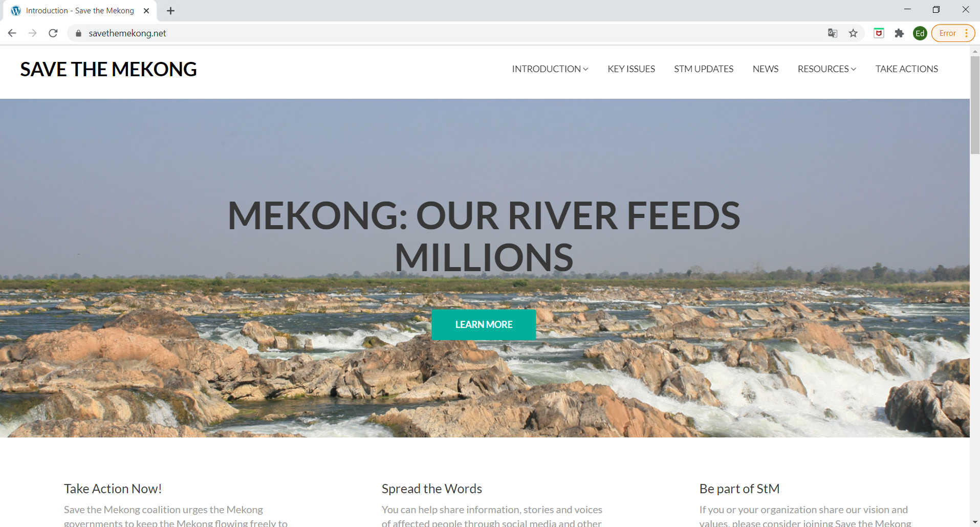The width and height of the screenshot is (980, 527).
Task: Expand the RESOURCES dropdown menu
Action: click(x=826, y=69)
